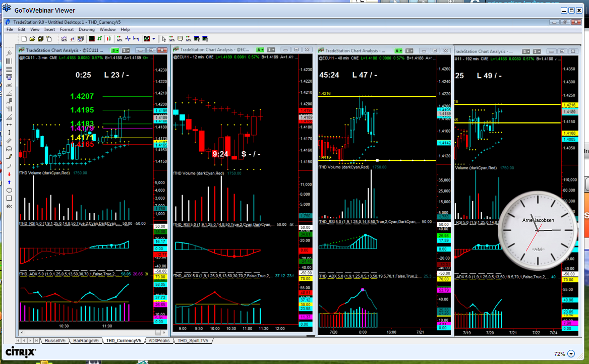Select the blue up arrow drawing tool
This screenshot has width=589, height=364.
click(x=10, y=182)
